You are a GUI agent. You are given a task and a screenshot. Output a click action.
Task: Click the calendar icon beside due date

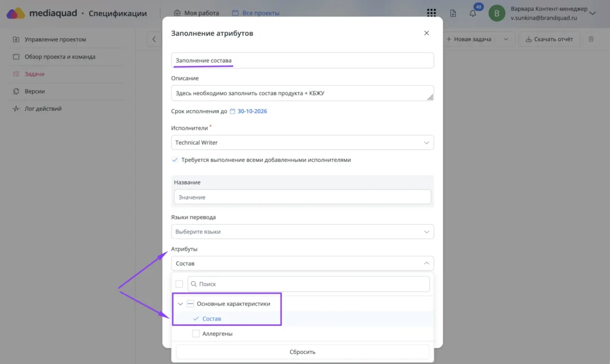(232, 111)
